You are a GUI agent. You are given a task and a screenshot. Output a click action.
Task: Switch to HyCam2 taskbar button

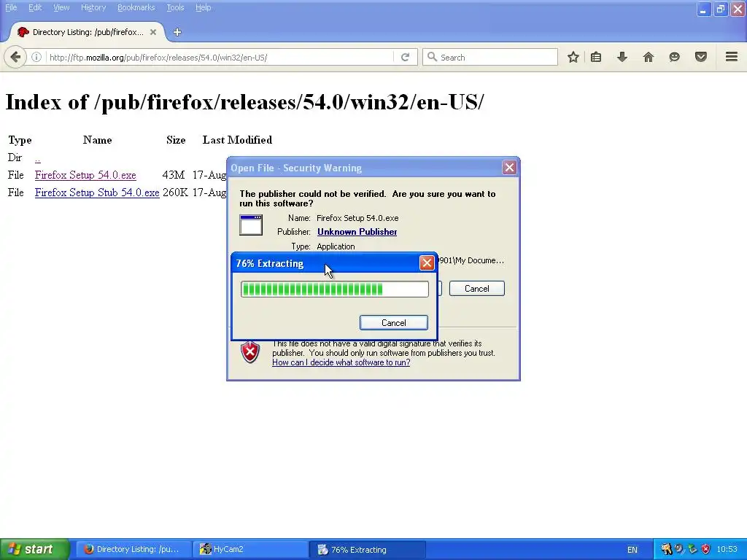click(250, 549)
